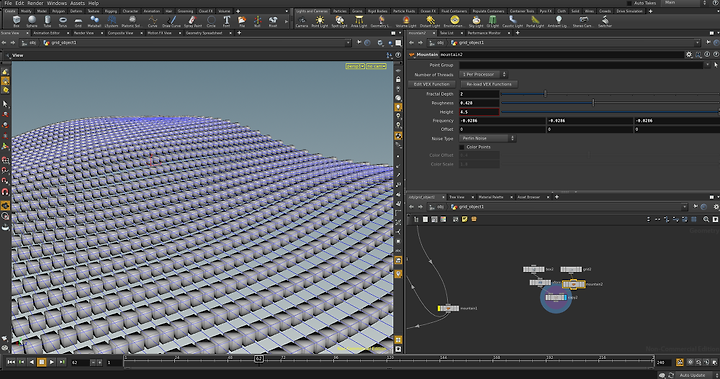Open the Windows menu
Image resolution: width=720 pixels, height=379 pixels.
pos(56,3)
